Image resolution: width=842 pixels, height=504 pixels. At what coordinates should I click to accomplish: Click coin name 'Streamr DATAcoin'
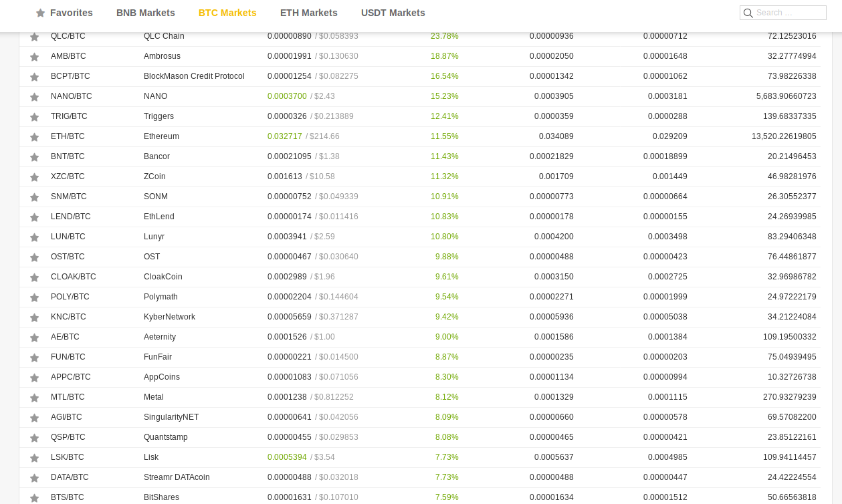[177, 477]
